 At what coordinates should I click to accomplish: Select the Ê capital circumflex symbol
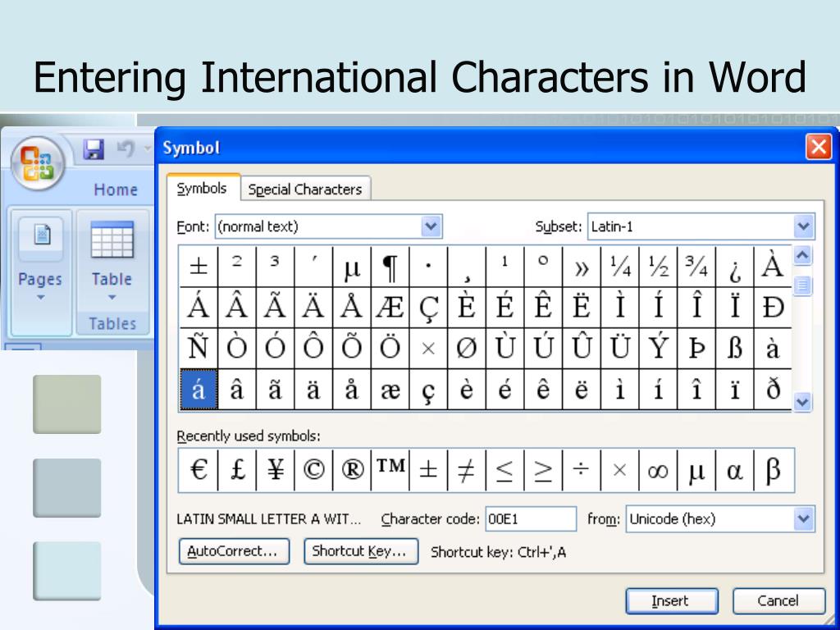pyautogui.click(x=543, y=308)
